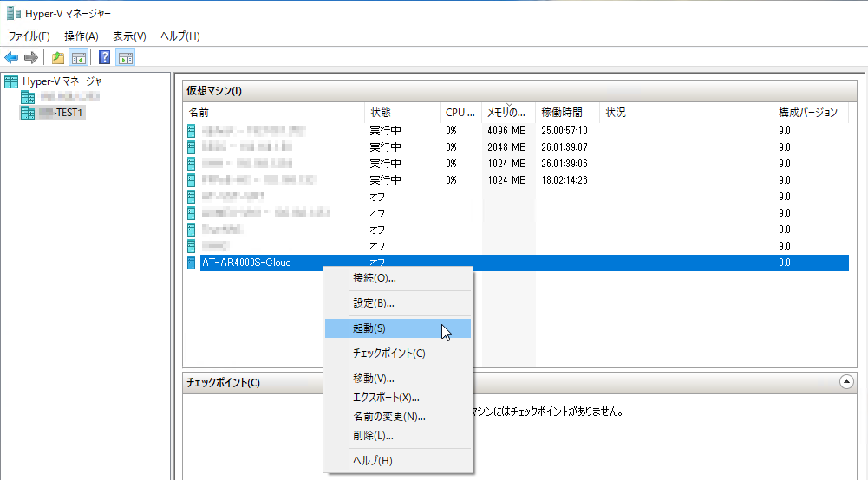Viewport: 868px width, 480px height.
Task: Open the 表示(V) menu in menu bar
Action: pos(129,36)
